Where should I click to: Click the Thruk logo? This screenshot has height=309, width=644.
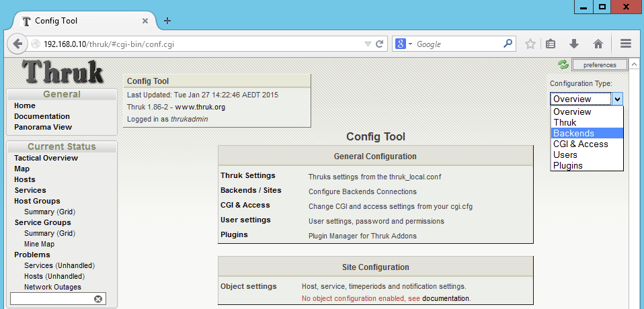coord(62,71)
